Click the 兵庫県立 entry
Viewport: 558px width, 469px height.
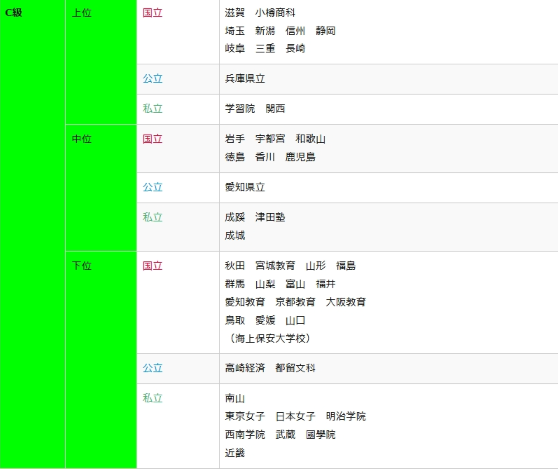[245, 79]
